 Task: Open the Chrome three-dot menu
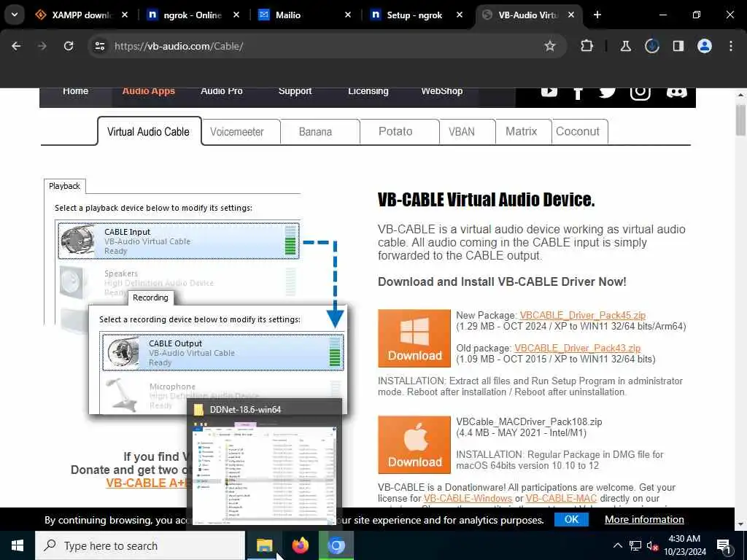[731, 46]
